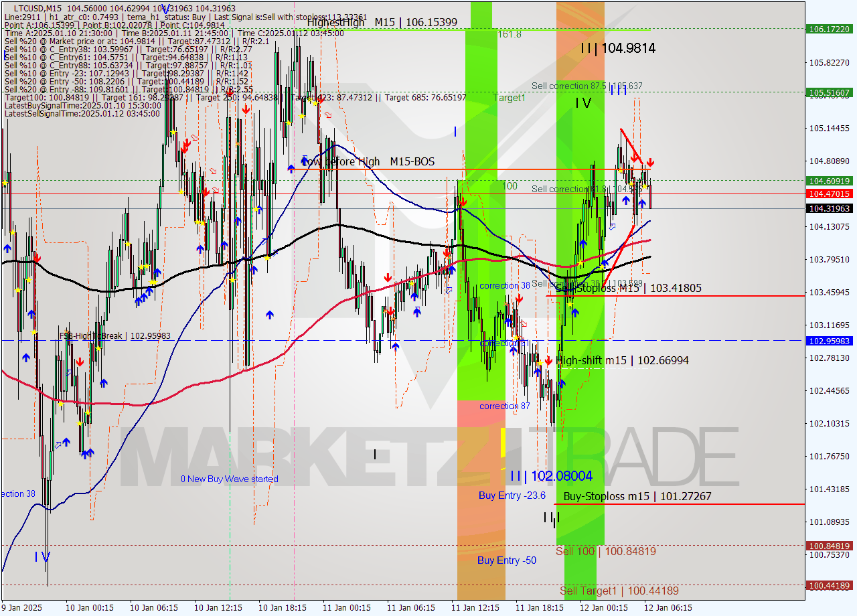Click the blue 102.95983 price tag
The width and height of the screenshot is (857, 616).
(830, 341)
